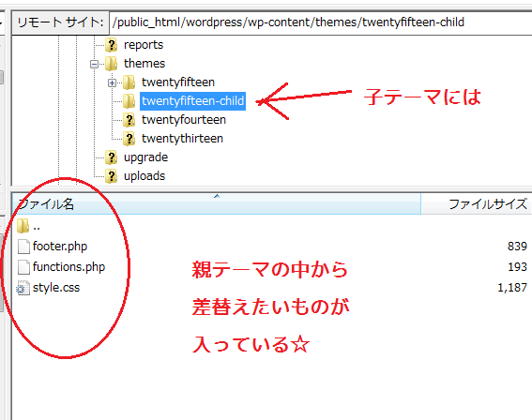Sort by the ファイルサイズ column header
The height and width of the screenshot is (420, 532).
(x=477, y=203)
